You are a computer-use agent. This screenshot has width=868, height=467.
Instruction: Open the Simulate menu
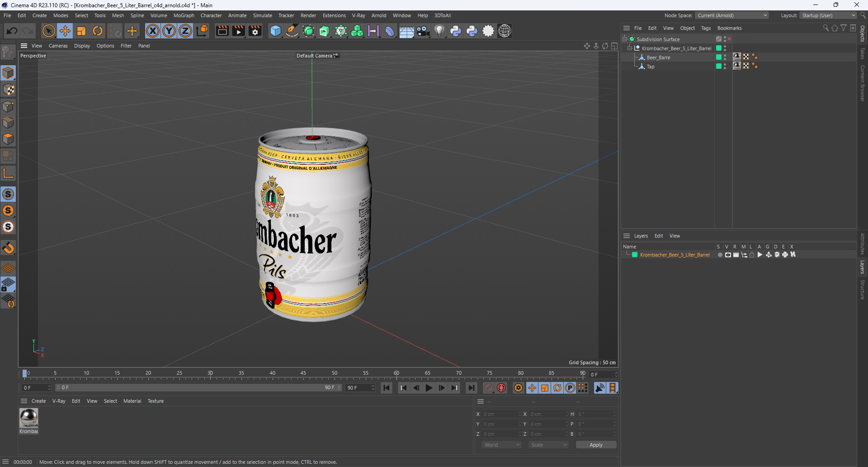coord(262,15)
